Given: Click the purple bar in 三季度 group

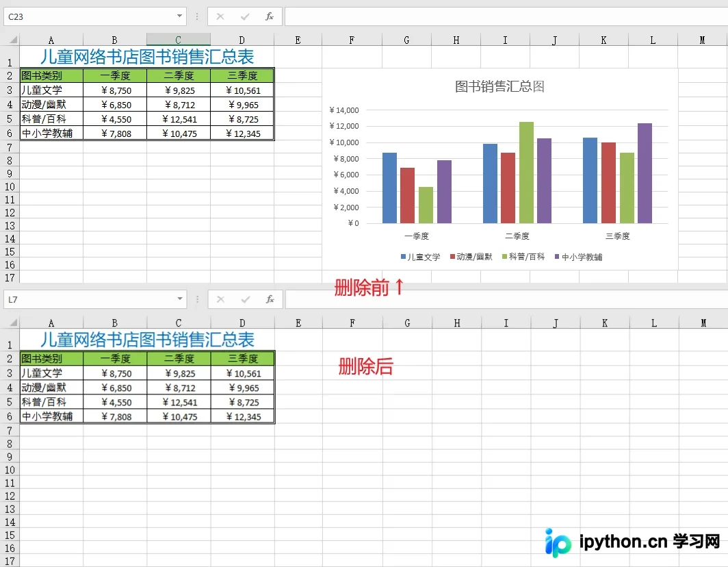Looking at the screenshot, I should tap(645, 173).
